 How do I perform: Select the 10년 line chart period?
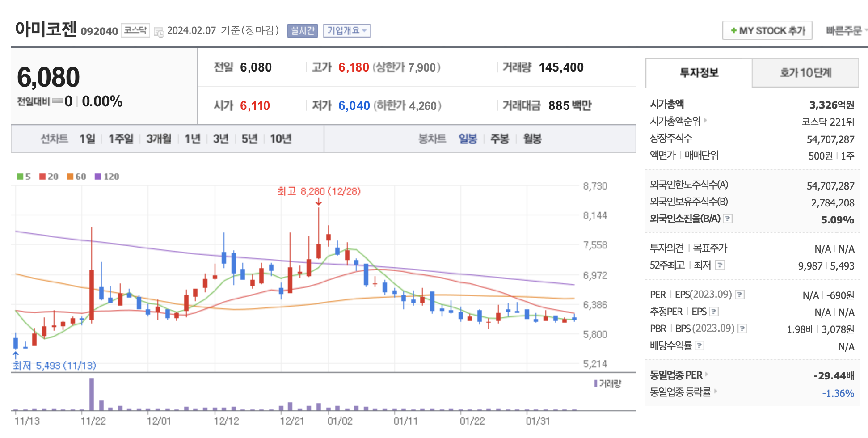pyautogui.click(x=281, y=139)
